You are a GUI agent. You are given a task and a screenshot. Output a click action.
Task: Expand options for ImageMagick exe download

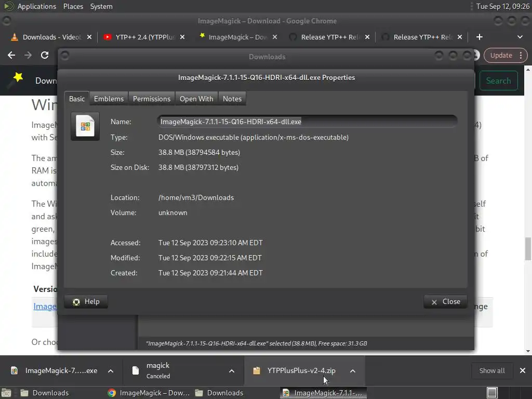tap(111, 371)
